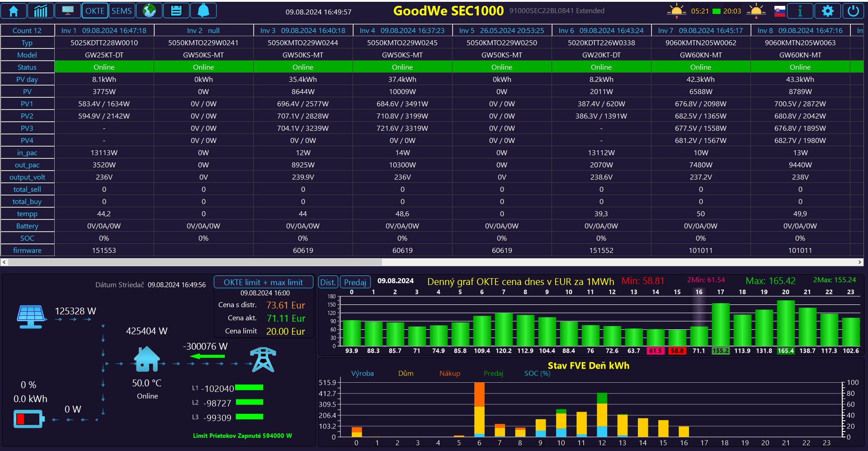Click the Count 12 header cell
Screen dimensions: 868x451
tap(27, 30)
